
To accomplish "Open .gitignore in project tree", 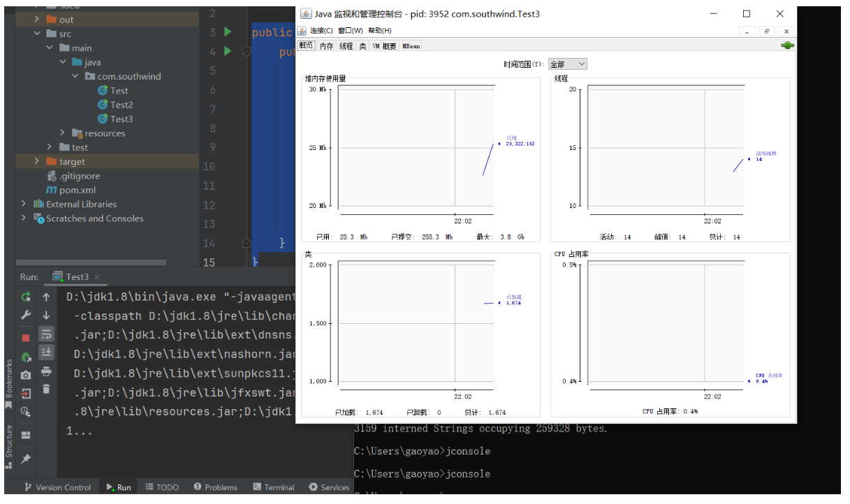I will (x=73, y=176).
